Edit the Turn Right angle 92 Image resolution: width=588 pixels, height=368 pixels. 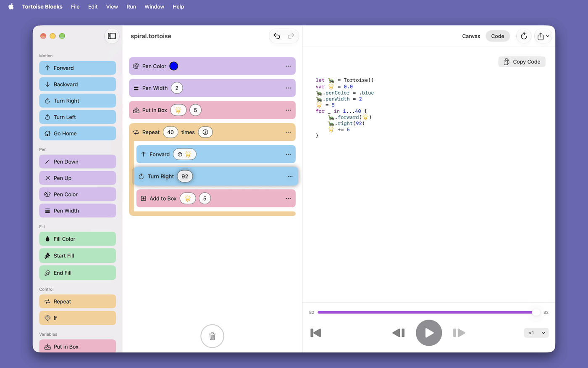tap(185, 176)
